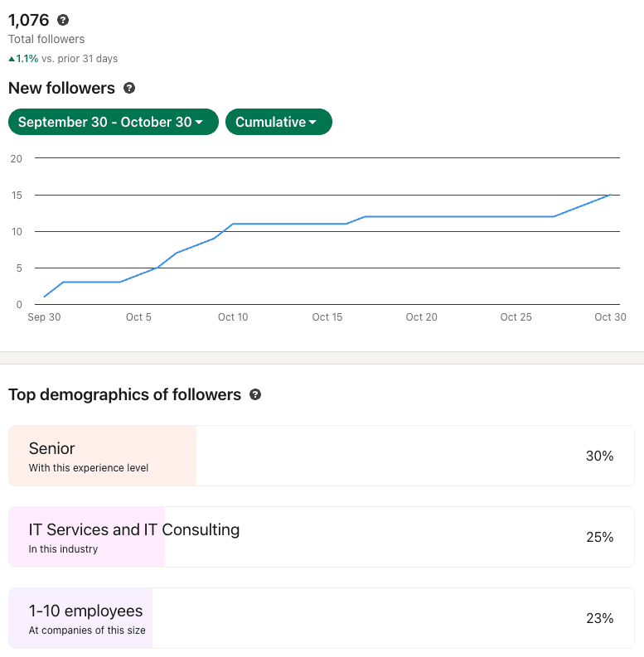Click the 23% company size percentage
This screenshot has width=644, height=657.
pyautogui.click(x=599, y=618)
